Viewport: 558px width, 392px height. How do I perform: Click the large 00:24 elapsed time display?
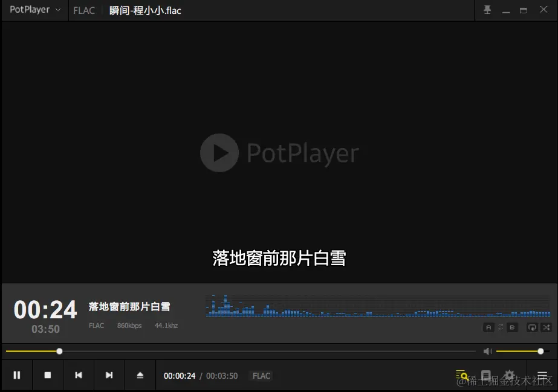(x=45, y=309)
